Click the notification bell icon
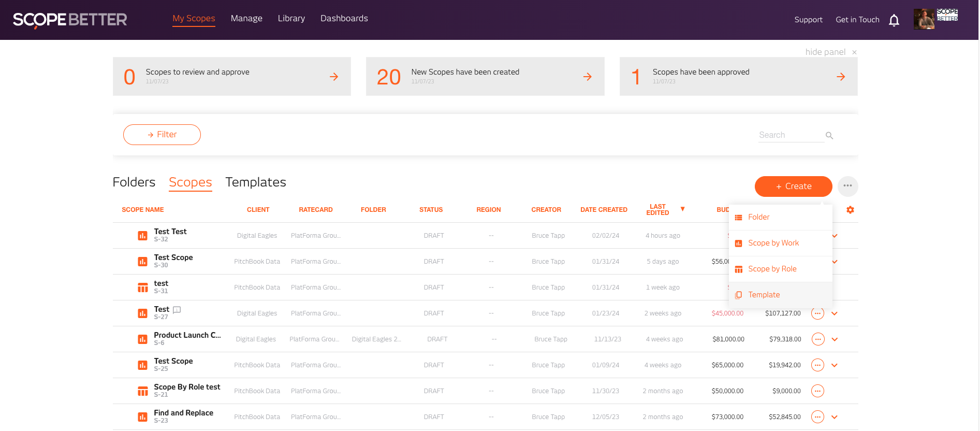Image resolution: width=980 pixels, height=431 pixels. 894,20
